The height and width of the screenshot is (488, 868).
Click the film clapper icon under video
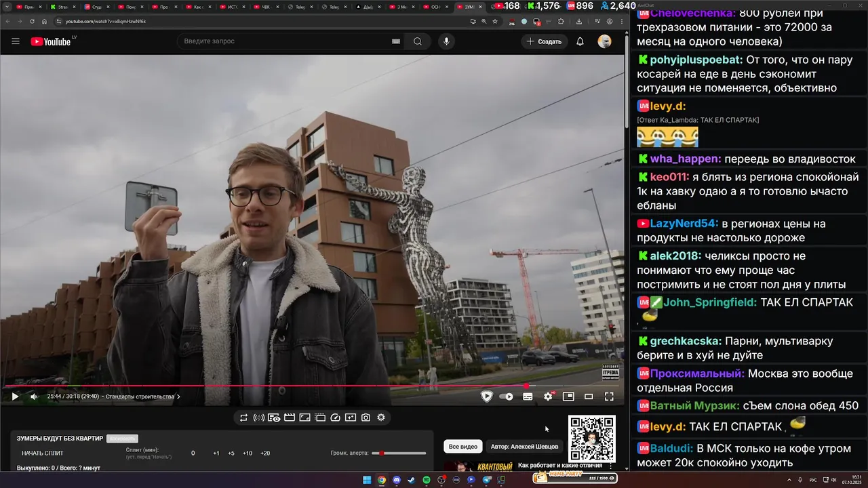tap(290, 418)
